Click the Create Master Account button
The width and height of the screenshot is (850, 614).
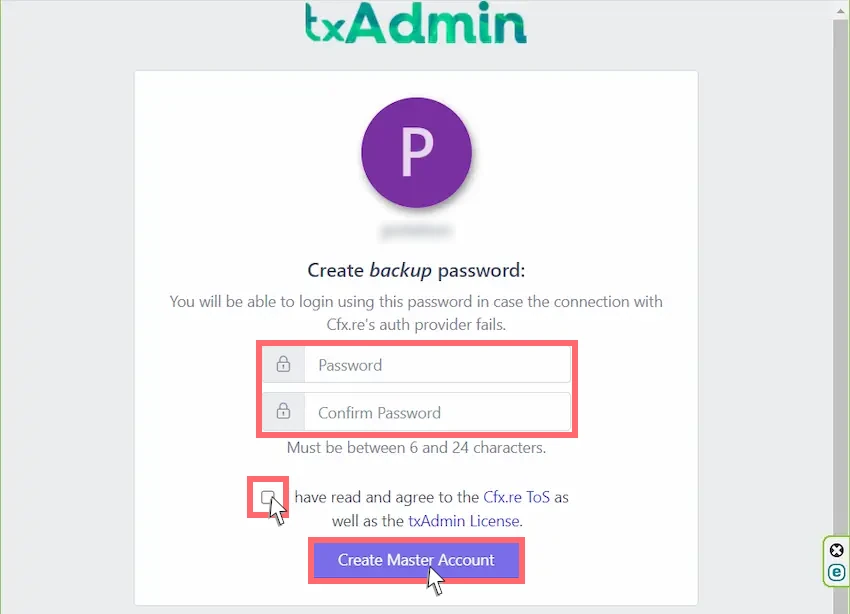click(416, 560)
